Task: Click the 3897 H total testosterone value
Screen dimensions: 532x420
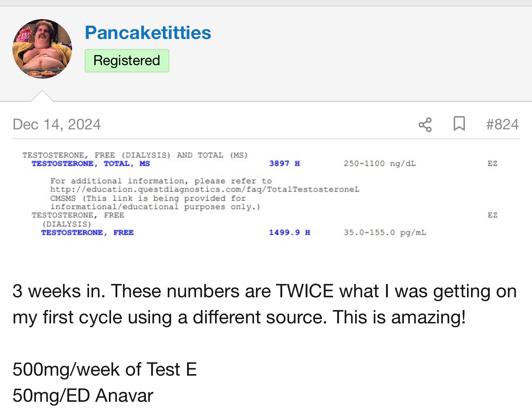Action: tap(284, 163)
